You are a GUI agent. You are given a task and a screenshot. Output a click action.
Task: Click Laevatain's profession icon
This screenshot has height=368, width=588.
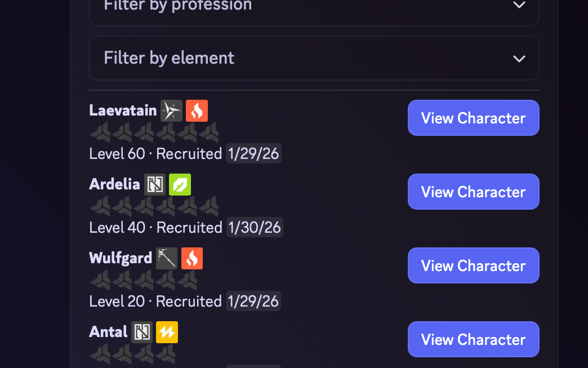[171, 110]
